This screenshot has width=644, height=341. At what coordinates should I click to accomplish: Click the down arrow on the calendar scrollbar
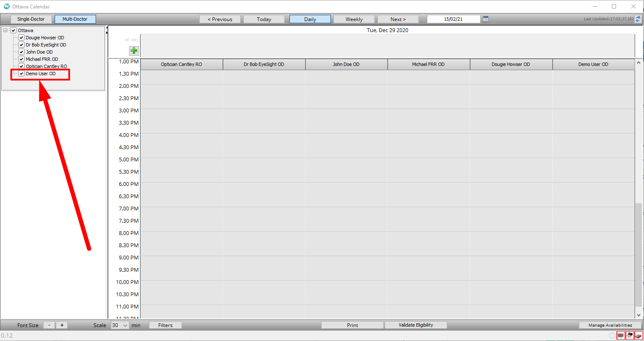coord(638,314)
